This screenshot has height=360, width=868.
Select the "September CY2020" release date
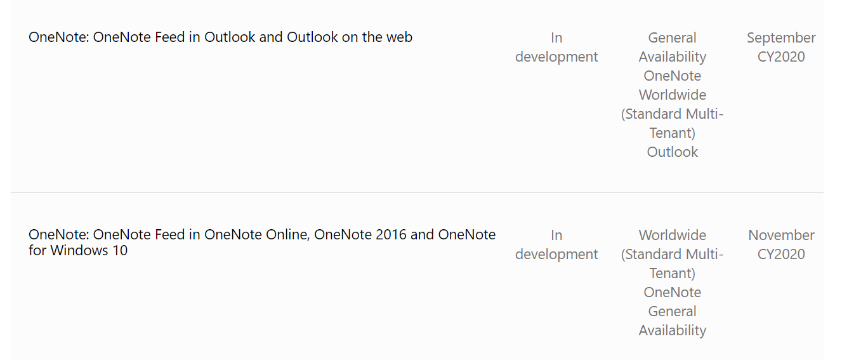click(x=781, y=48)
